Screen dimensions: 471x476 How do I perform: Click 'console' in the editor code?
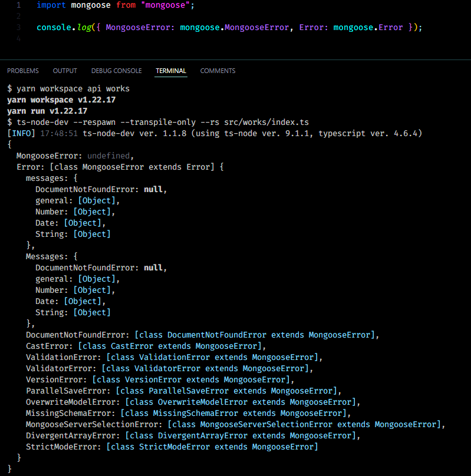point(54,27)
